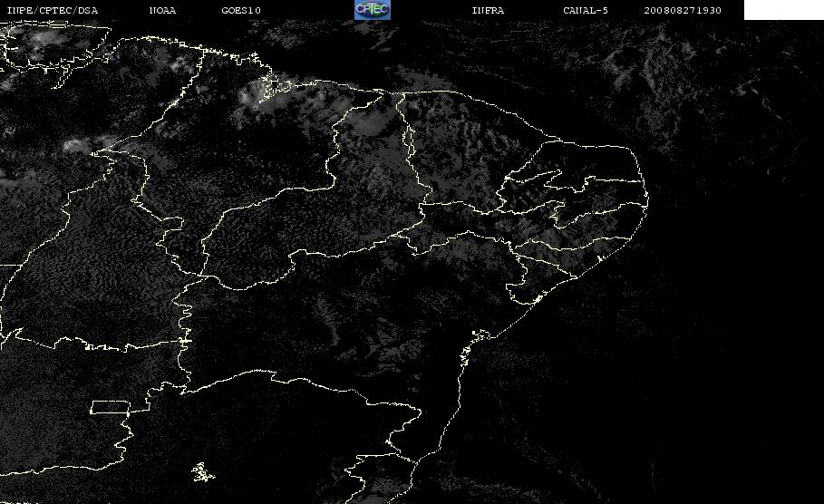Click the 200808271930 timestamp
The height and width of the screenshot is (504, 824).
[x=683, y=11]
